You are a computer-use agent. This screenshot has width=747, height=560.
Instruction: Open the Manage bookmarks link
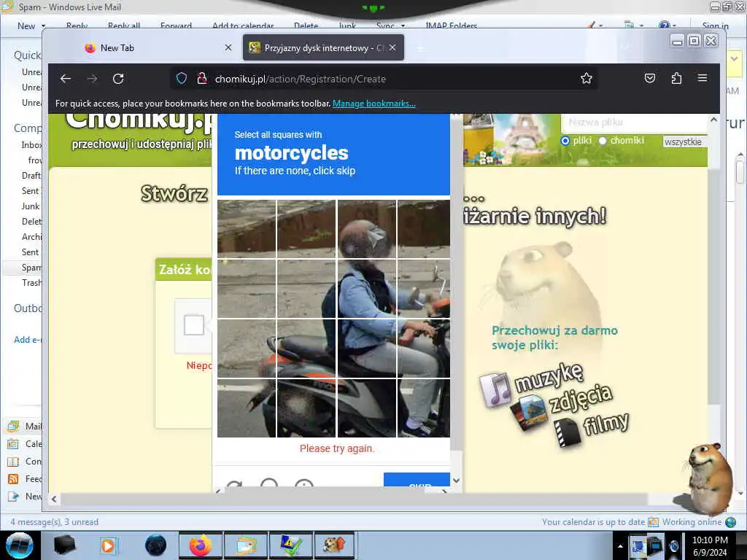click(x=374, y=104)
